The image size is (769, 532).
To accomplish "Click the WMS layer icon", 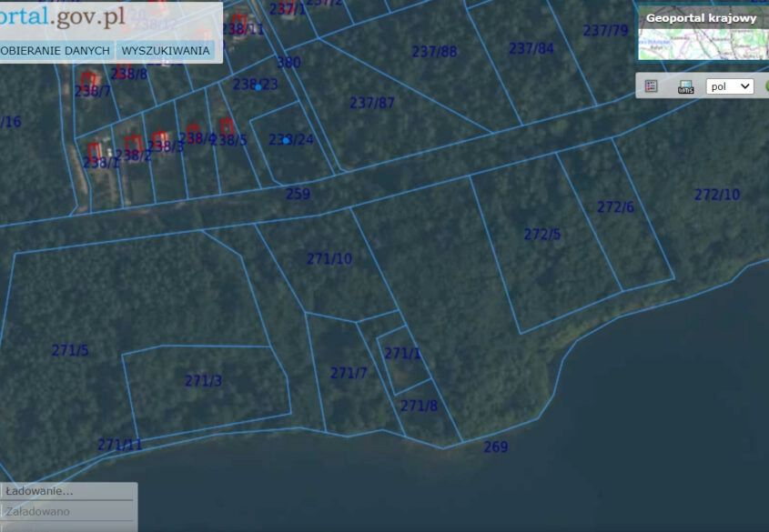I will click(685, 86).
